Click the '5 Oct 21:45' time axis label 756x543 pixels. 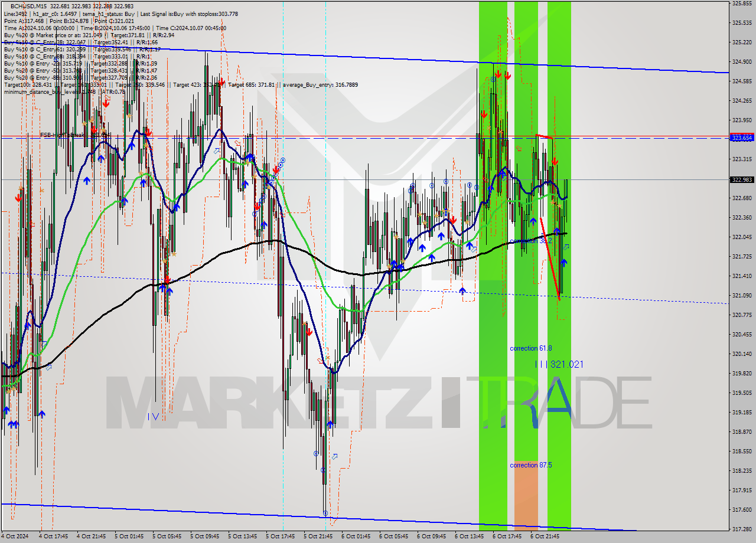(x=318, y=537)
